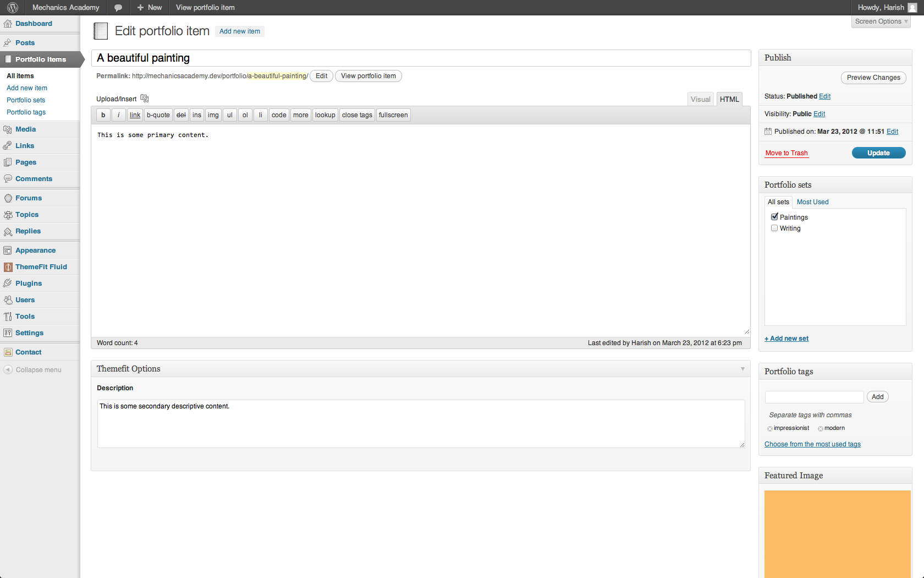Uncheck the Paintings portfolio set
Viewport: 924px width, 578px height.
[774, 217]
